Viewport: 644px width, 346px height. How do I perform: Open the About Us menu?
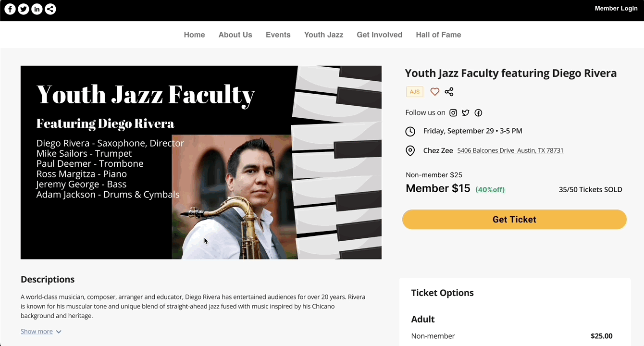pos(235,35)
